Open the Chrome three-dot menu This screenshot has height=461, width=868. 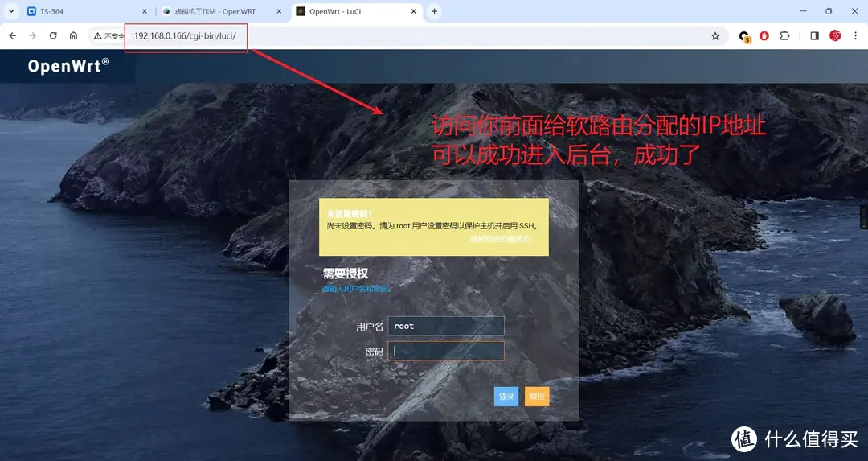point(855,36)
